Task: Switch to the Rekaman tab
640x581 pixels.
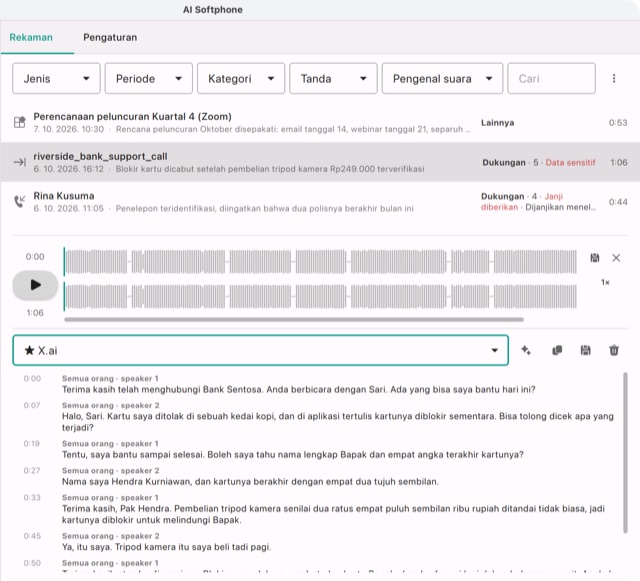Action: [31, 38]
